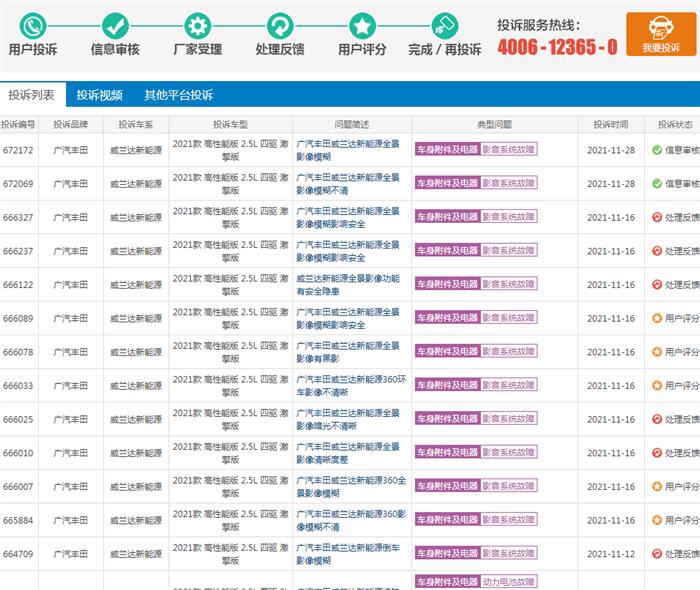700x590 pixels.
Task: Click orange 用户评分 icon in row 666033
Action: point(657,385)
